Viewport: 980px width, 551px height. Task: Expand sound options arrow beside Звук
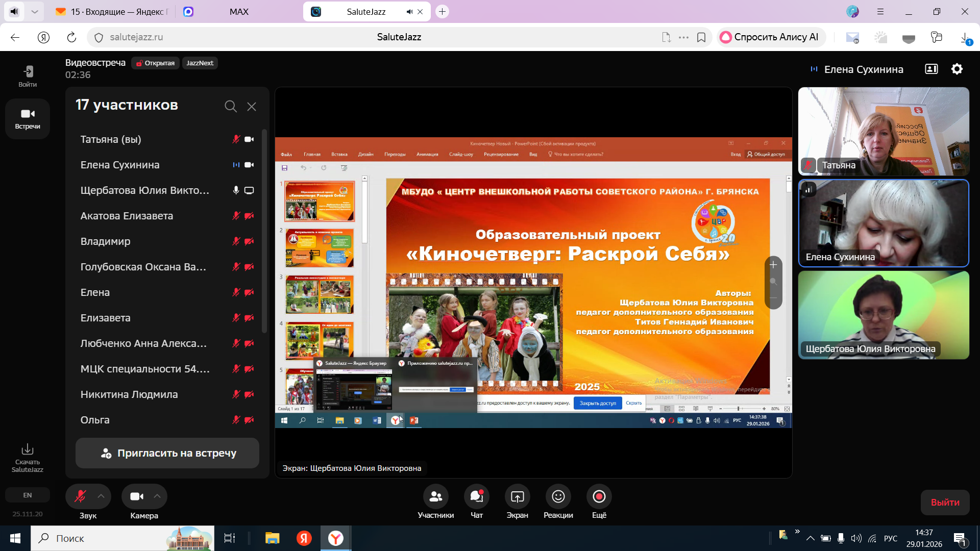(101, 496)
